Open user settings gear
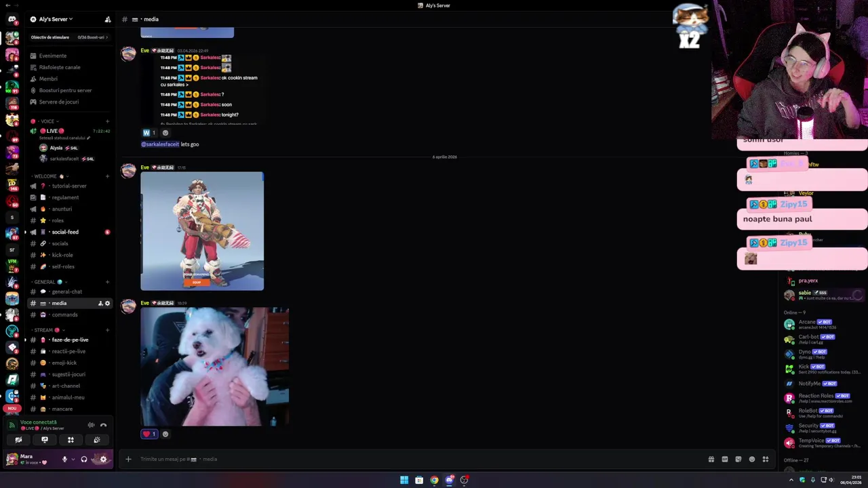This screenshot has width=868, height=488. tap(103, 459)
